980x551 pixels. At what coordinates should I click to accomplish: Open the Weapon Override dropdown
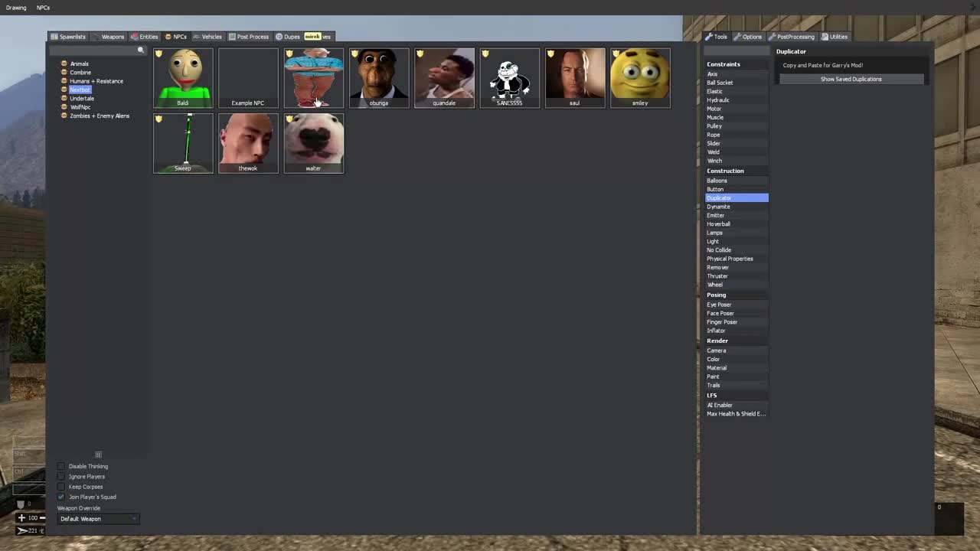pyautogui.click(x=98, y=519)
